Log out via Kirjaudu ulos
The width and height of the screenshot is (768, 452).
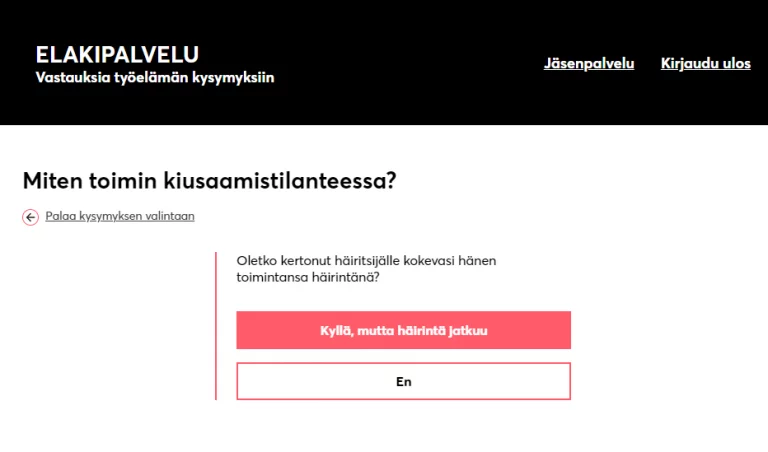705,64
